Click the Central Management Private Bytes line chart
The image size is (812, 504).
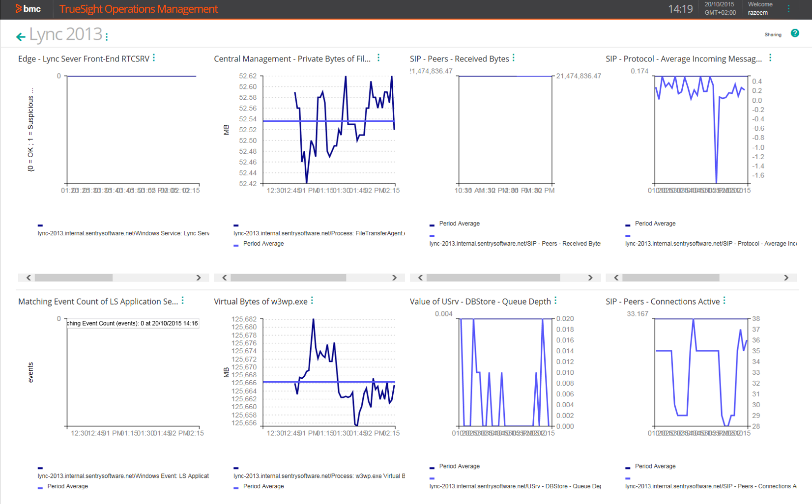tap(329, 130)
